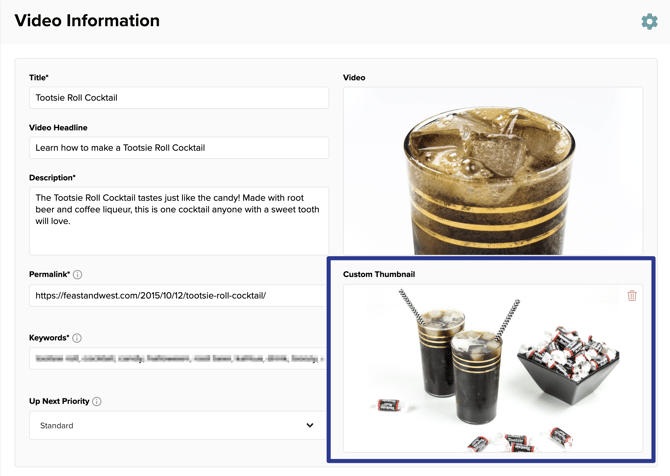This screenshot has height=476, width=670.
Task: Click the Description label
Action: coord(52,178)
